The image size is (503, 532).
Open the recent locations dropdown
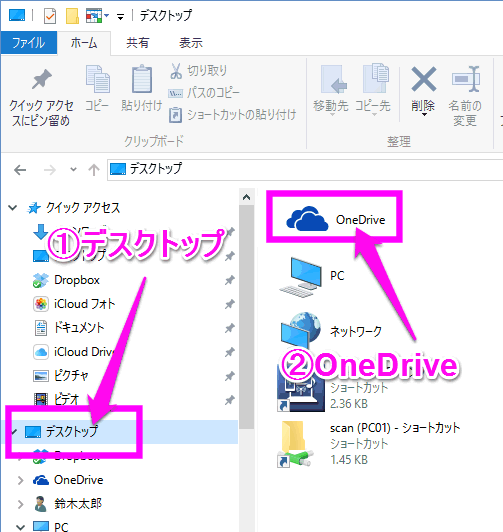click(73, 169)
